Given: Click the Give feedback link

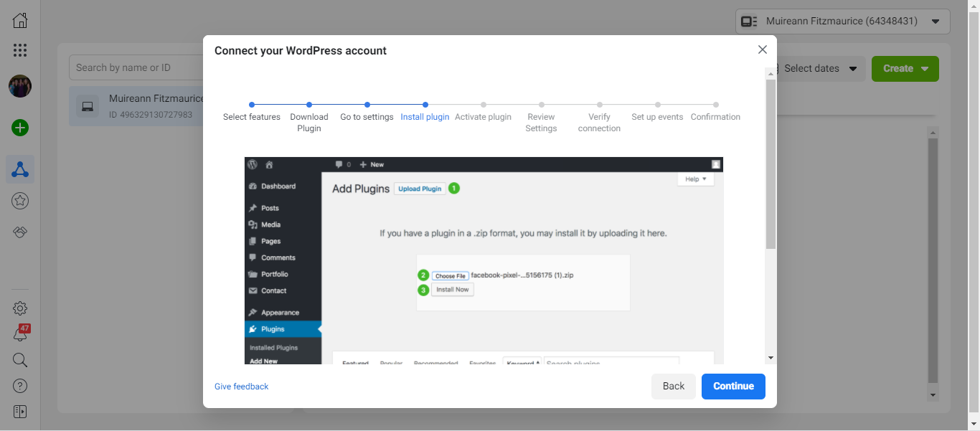Looking at the screenshot, I should click(241, 387).
